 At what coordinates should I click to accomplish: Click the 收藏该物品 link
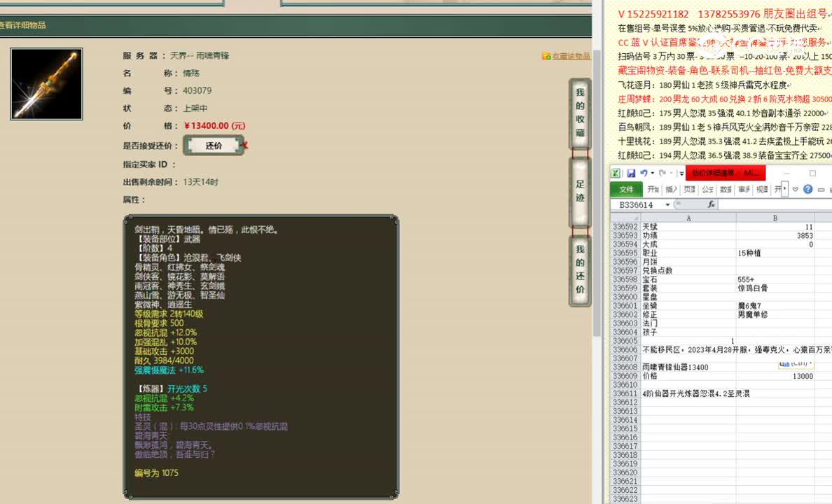pyautogui.click(x=571, y=55)
